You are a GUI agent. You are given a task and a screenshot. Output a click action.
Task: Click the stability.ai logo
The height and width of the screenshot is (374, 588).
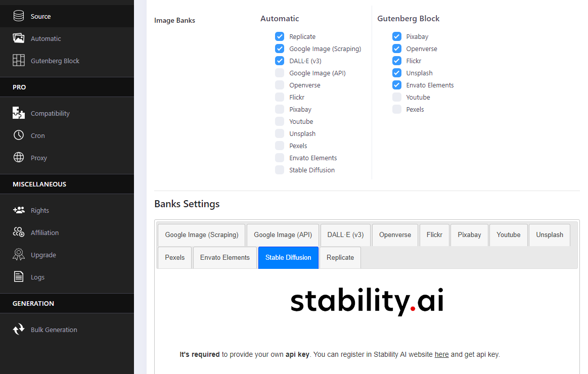tap(367, 302)
